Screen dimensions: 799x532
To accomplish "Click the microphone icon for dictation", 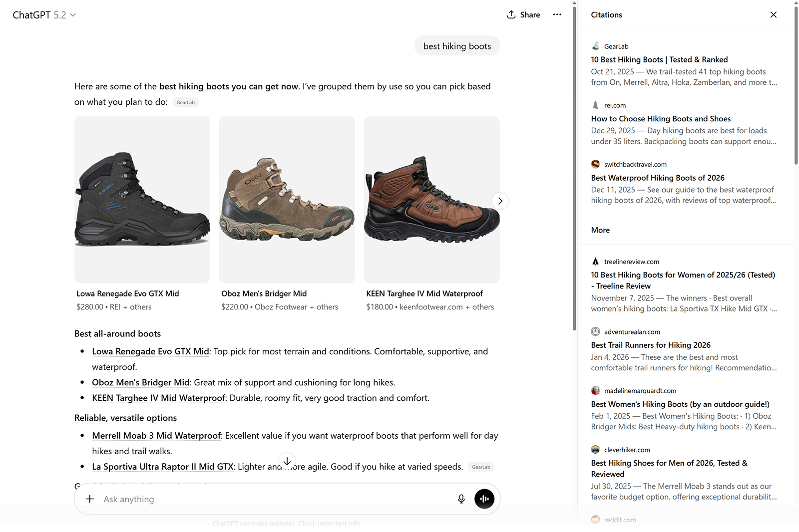I will (x=461, y=499).
